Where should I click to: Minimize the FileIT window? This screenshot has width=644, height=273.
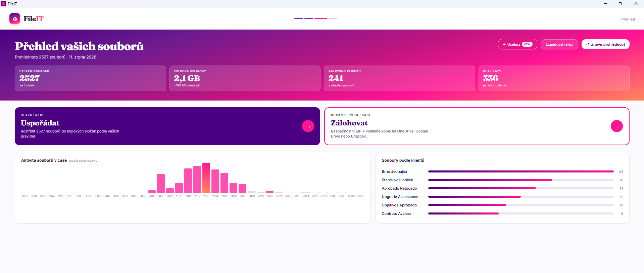pos(605,4)
